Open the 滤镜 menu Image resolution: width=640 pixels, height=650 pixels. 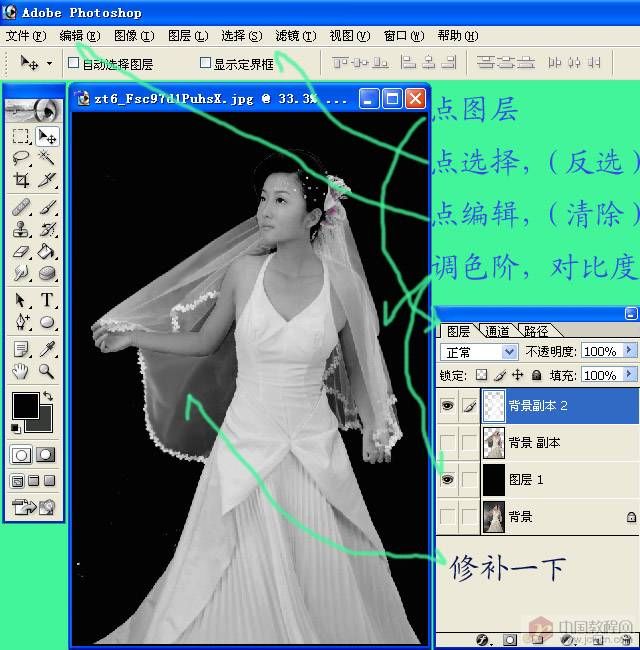pyautogui.click(x=295, y=36)
